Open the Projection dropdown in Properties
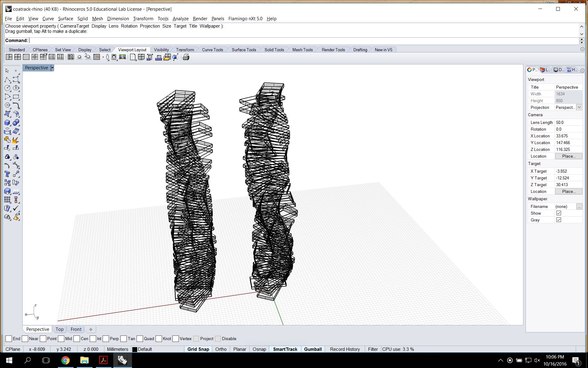 [x=579, y=107]
